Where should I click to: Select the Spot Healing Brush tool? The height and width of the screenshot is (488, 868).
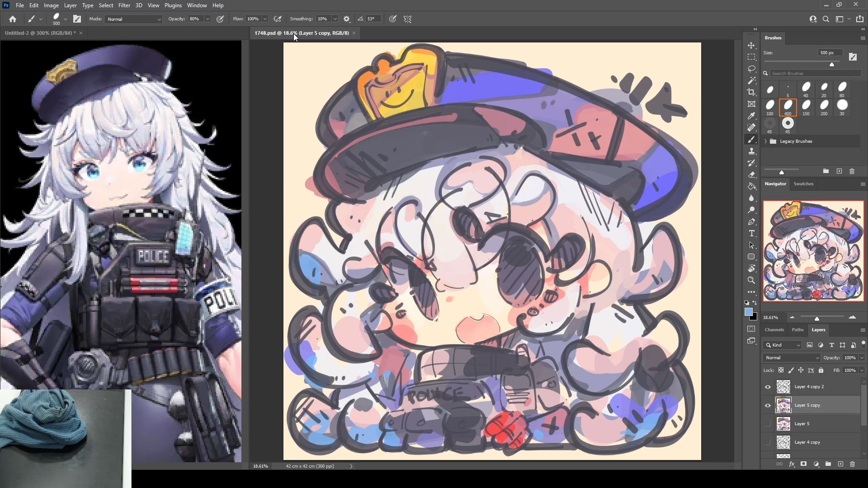[x=751, y=127]
